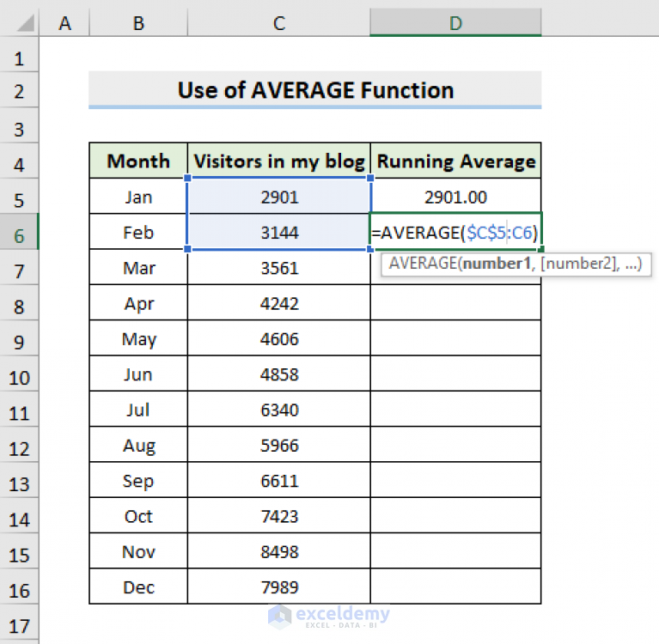Click the empty Running Average cell for Dec
This screenshot has height=644, width=659.
point(455,586)
